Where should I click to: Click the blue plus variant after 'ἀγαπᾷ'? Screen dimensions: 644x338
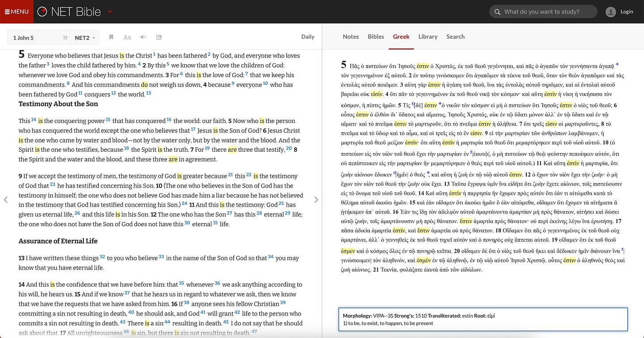click(x=617, y=64)
